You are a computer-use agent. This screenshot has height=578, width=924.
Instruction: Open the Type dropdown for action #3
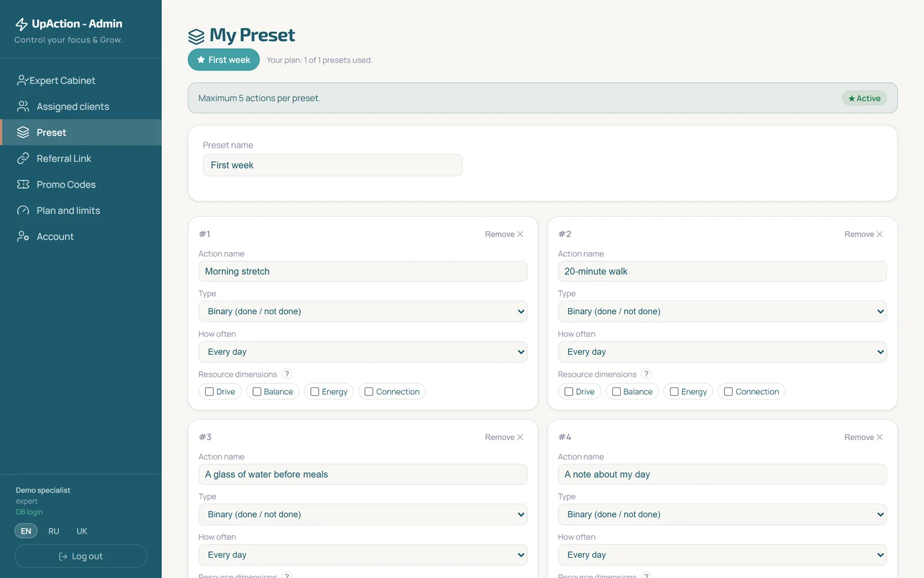(x=363, y=514)
